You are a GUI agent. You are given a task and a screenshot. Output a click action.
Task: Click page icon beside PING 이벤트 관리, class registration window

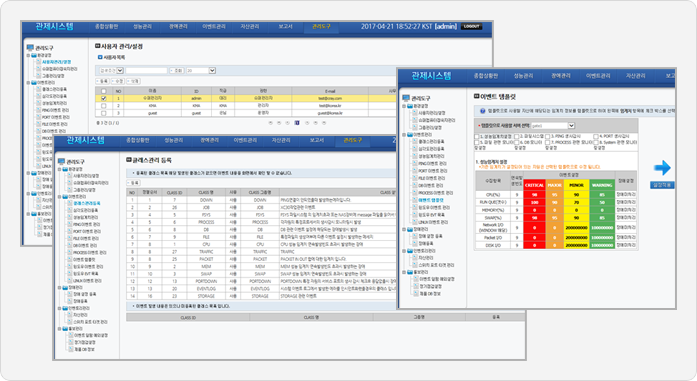pyautogui.click(x=70, y=225)
